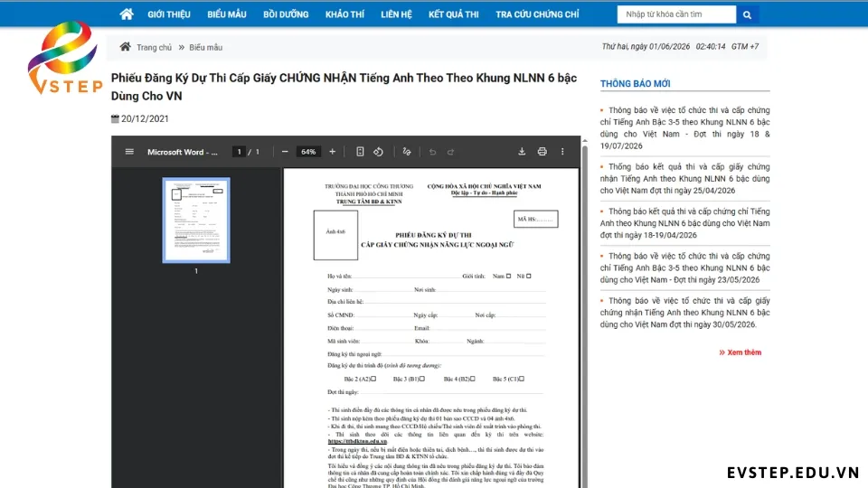
Task: Check the Bậc 3 (B1) box
Action: click(x=422, y=379)
